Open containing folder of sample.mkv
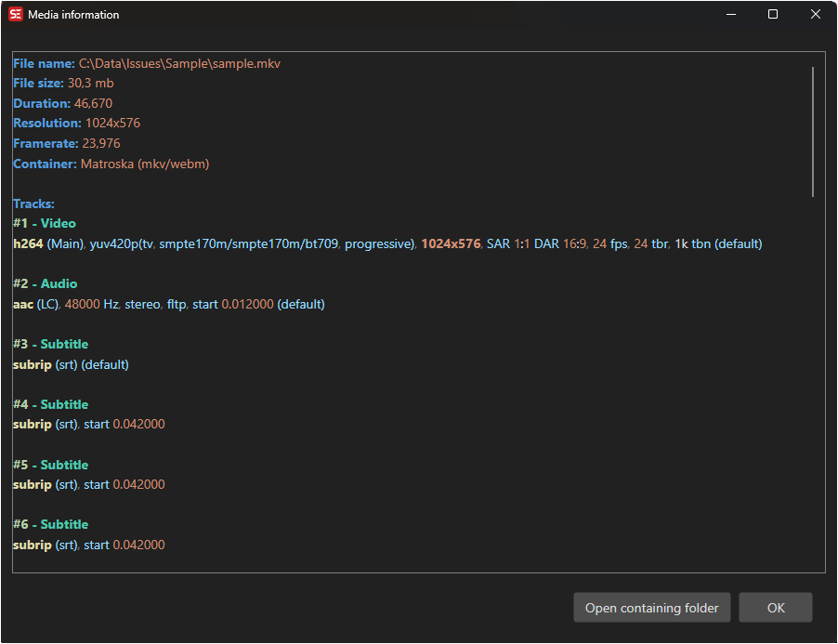This screenshot has height=644, width=838. [x=651, y=608]
